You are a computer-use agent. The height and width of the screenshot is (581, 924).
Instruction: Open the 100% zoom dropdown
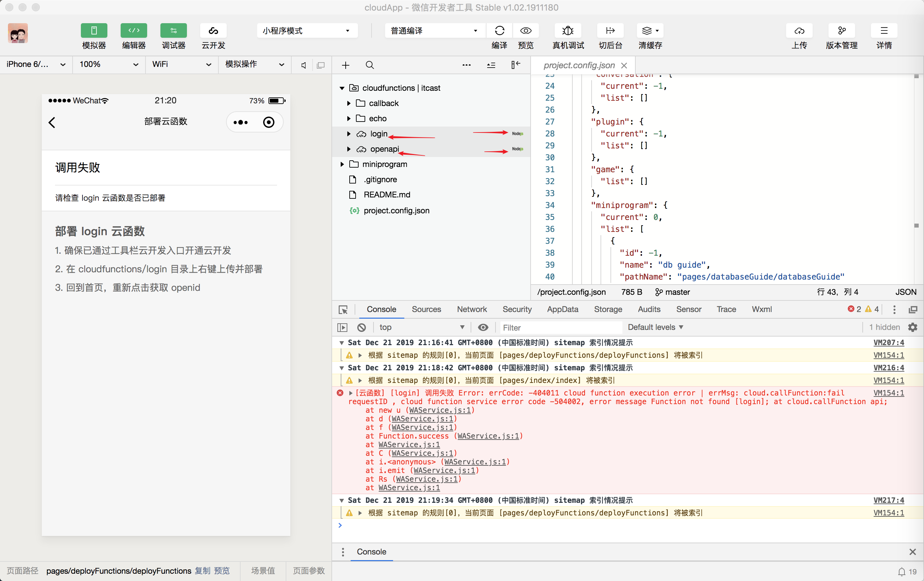(109, 65)
